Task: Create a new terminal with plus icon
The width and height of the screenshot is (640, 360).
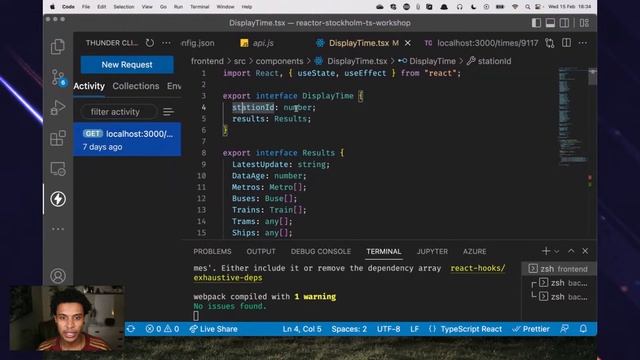Action: pos(546,251)
